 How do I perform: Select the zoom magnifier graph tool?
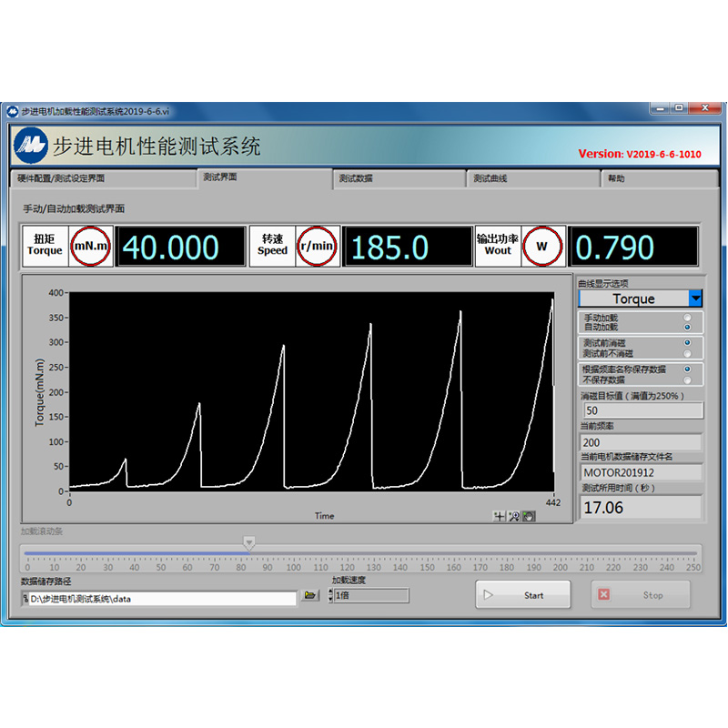coord(514,515)
